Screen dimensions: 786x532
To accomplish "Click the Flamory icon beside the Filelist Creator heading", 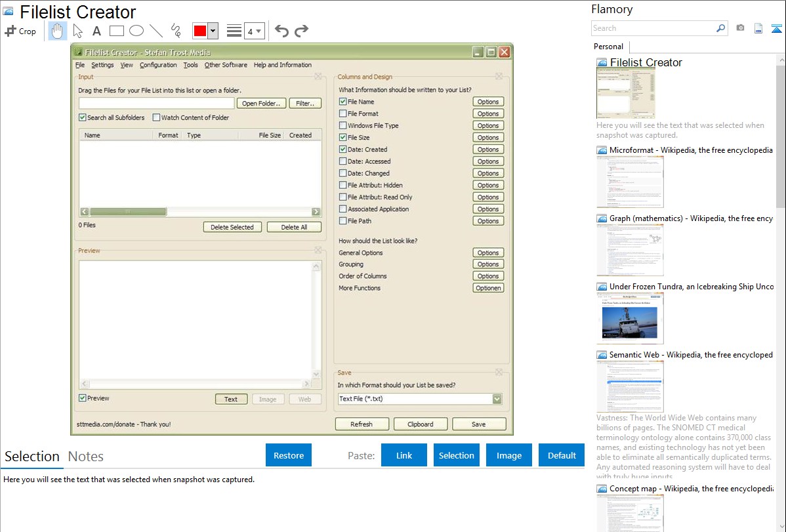I will pyautogui.click(x=9, y=12).
